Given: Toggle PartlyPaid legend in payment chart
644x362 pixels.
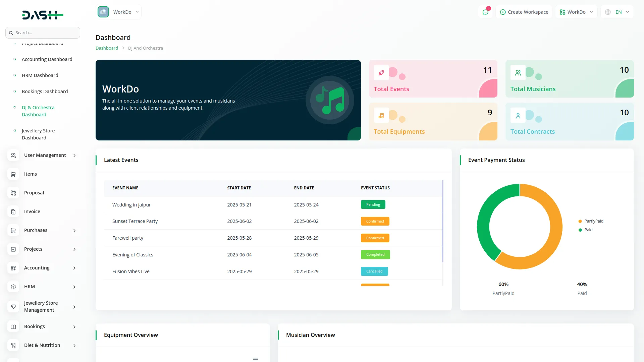Looking at the screenshot, I should pyautogui.click(x=593, y=221).
